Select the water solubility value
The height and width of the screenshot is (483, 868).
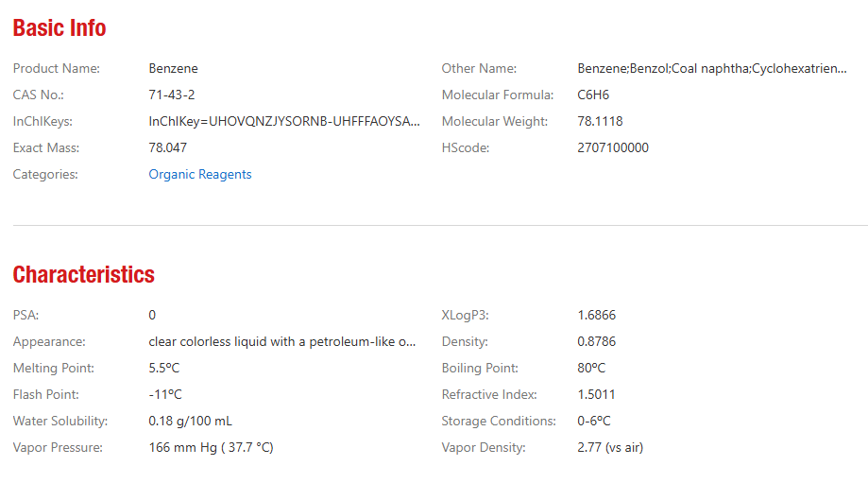click(x=190, y=421)
